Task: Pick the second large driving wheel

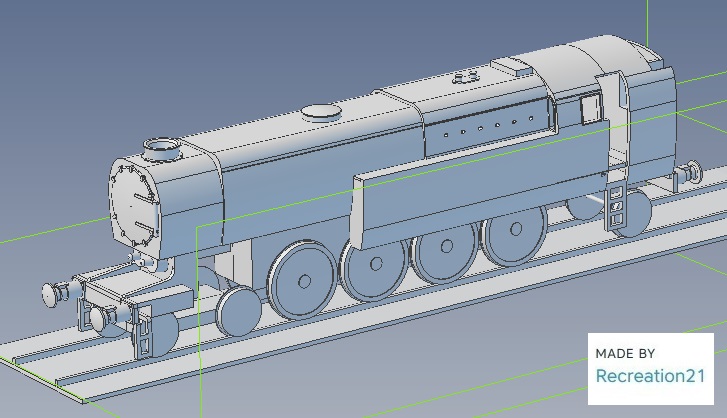Action: point(375,266)
